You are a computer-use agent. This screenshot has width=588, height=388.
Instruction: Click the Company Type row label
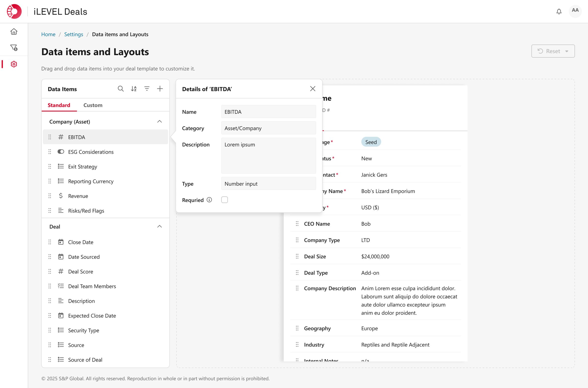[322, 240]
